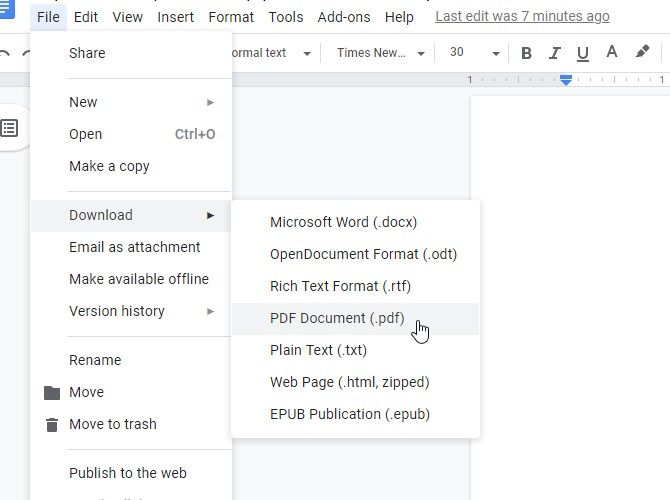Viewport: 670px width, 500px height.
Task: Click the Google Docs home icon
Action: (6, 8)
